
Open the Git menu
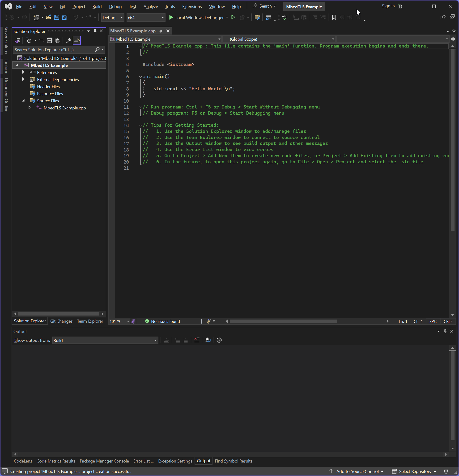(x=62, y=6)
